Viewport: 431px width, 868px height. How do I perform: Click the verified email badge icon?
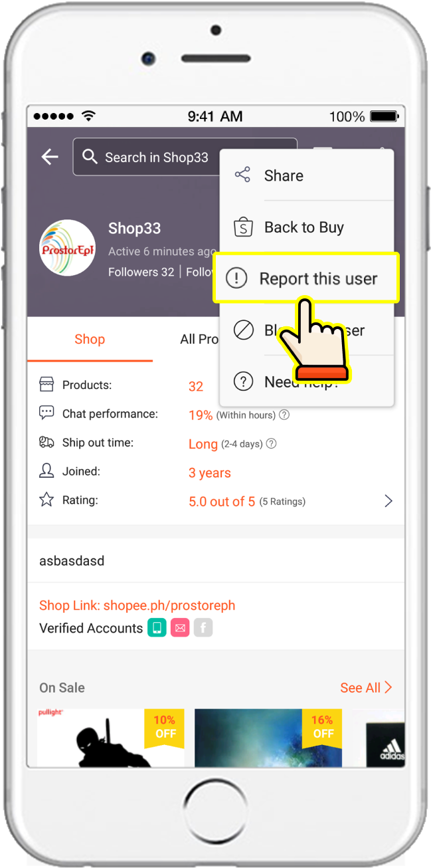pos(180,627)
